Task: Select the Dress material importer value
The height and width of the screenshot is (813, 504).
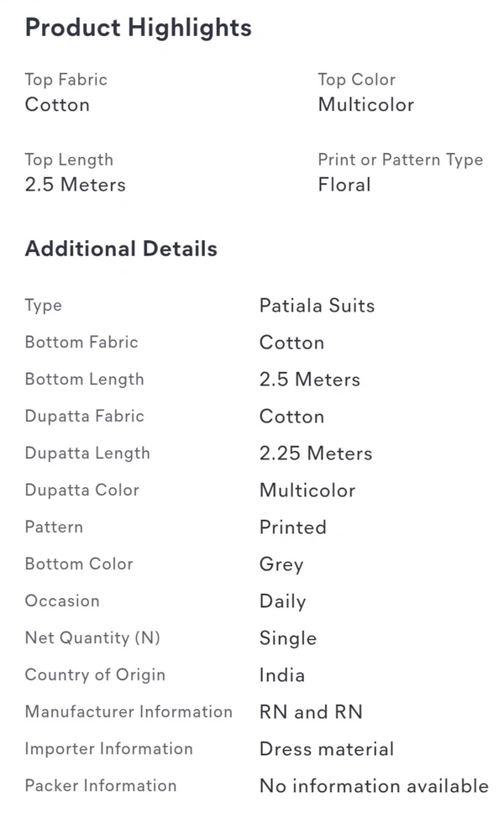Action: pos(327,748)
